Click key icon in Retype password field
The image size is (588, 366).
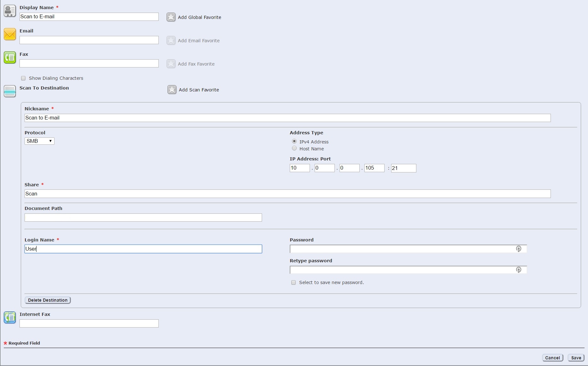[518, 270]
